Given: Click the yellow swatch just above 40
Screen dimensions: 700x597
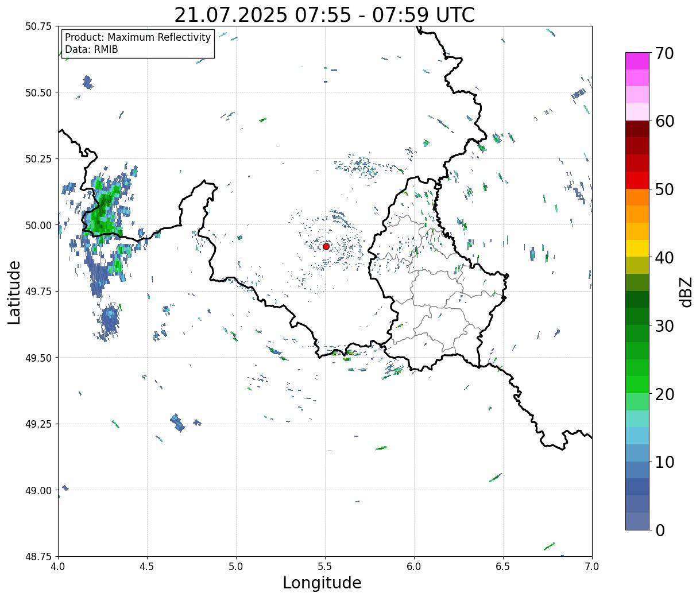Looking at the screenshot, I should (637, 249).
